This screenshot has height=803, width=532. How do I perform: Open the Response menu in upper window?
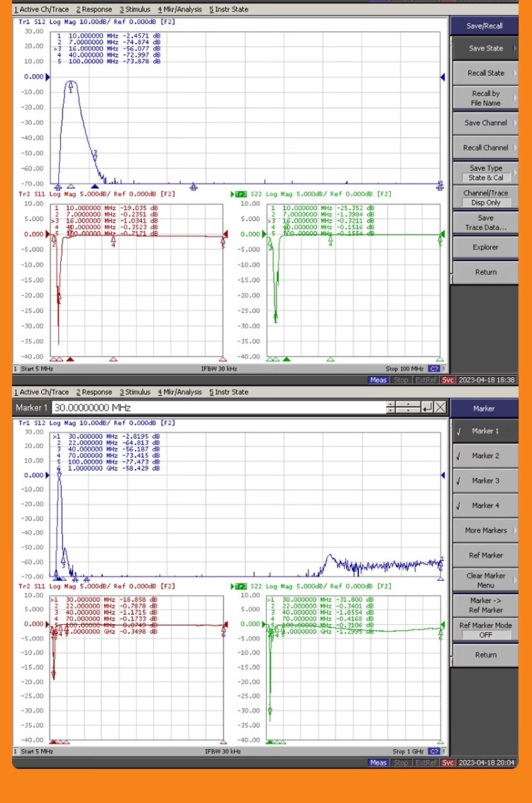(x=94, y=9)
